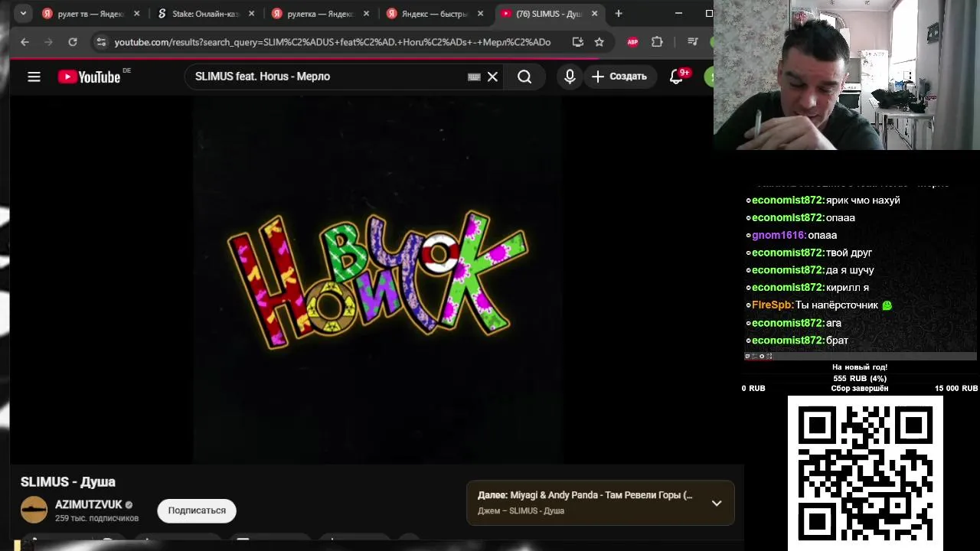Open the AZIMUTZVUK channel avatar
This screenshot has height=551, width=980.
(x=34, y=510)
